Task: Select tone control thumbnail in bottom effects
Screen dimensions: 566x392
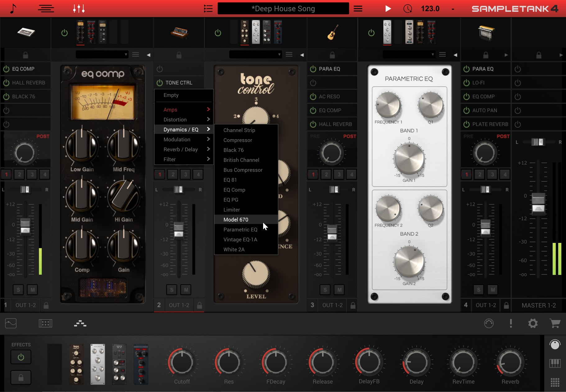Action: coord(76,364)
